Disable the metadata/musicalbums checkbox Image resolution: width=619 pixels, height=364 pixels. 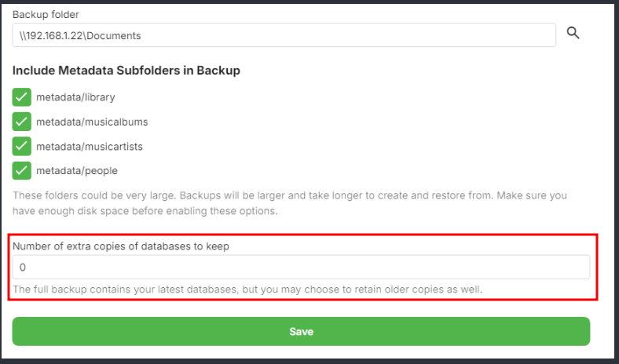[22, 122]
